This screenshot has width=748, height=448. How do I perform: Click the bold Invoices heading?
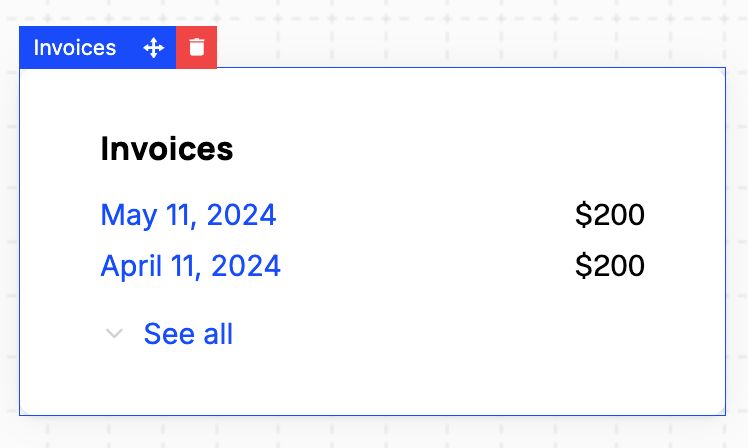tap(167, 149)
